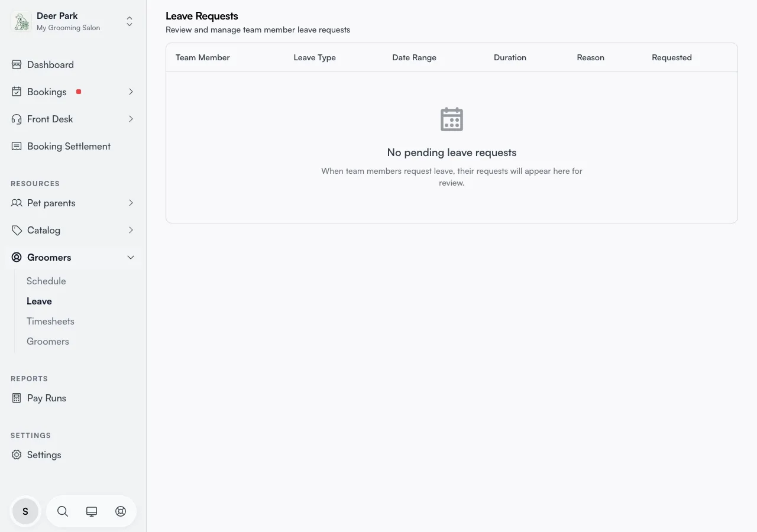Click the Pay Runs calculator icon
The width and height of the screenshot is (757, 532).
coord(17,398)
